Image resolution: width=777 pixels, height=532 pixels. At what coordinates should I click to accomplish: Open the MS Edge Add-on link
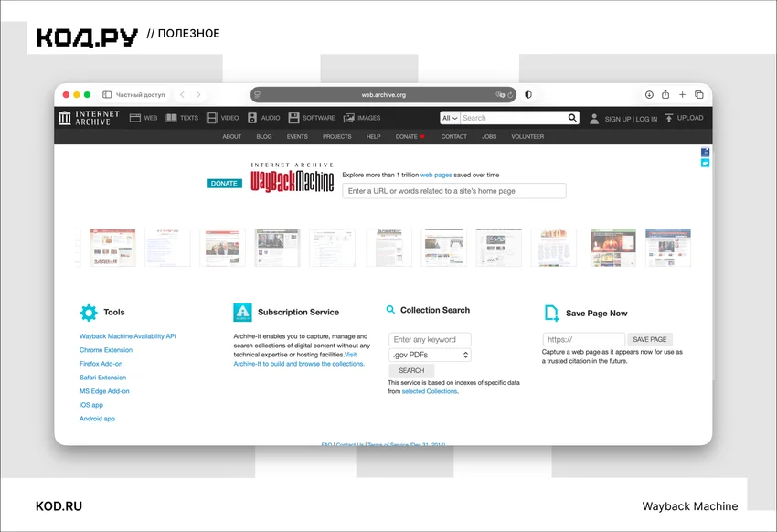(104, 391)
